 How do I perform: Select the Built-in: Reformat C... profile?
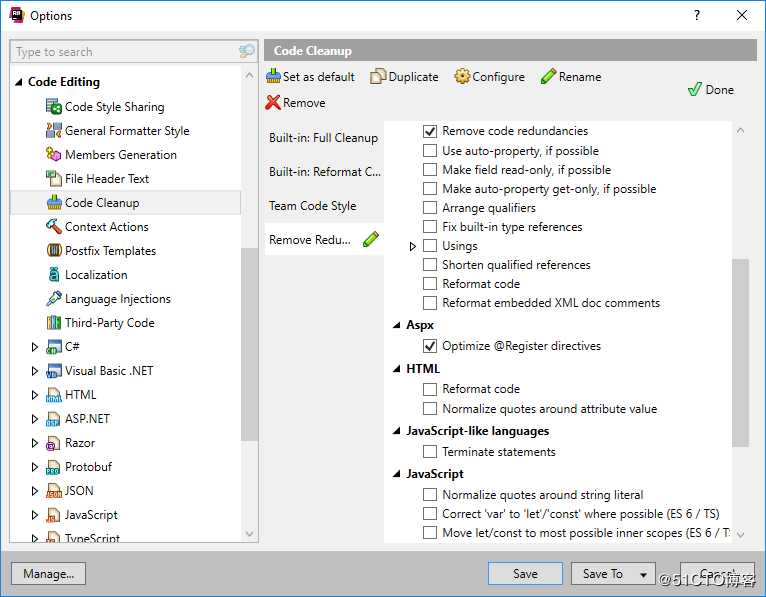point(324,172)
